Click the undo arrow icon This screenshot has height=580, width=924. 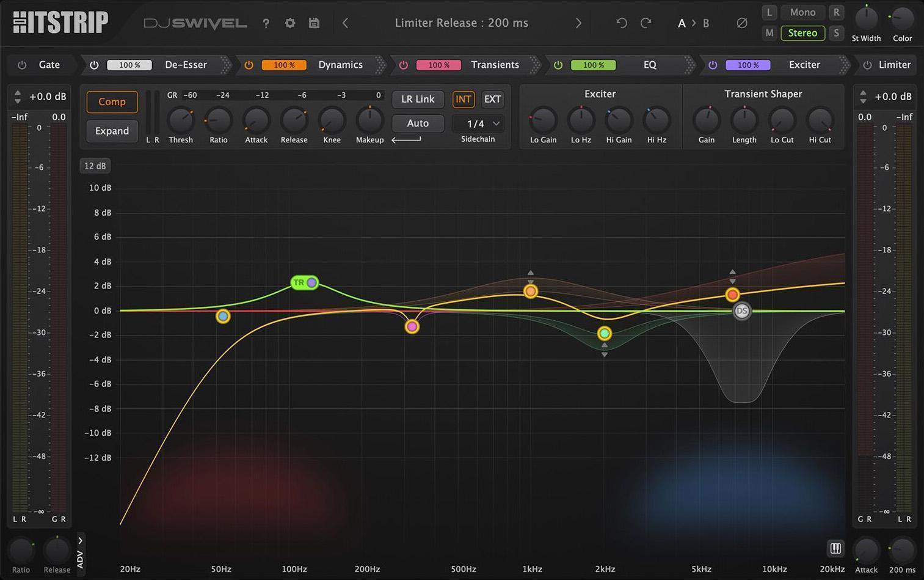point(620,22)
